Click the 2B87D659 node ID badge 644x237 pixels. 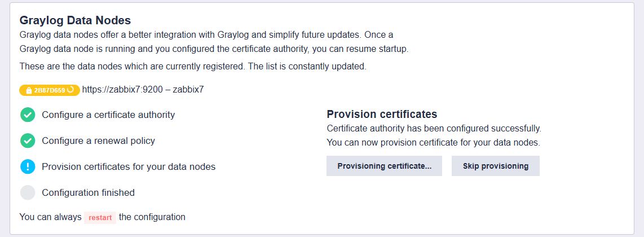click(50, 90)
